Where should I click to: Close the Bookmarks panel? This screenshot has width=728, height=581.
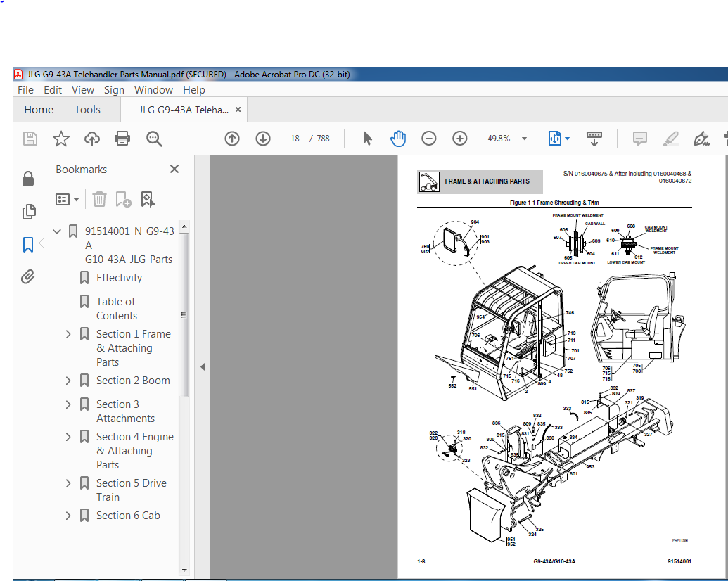click(x=174, y=169)
